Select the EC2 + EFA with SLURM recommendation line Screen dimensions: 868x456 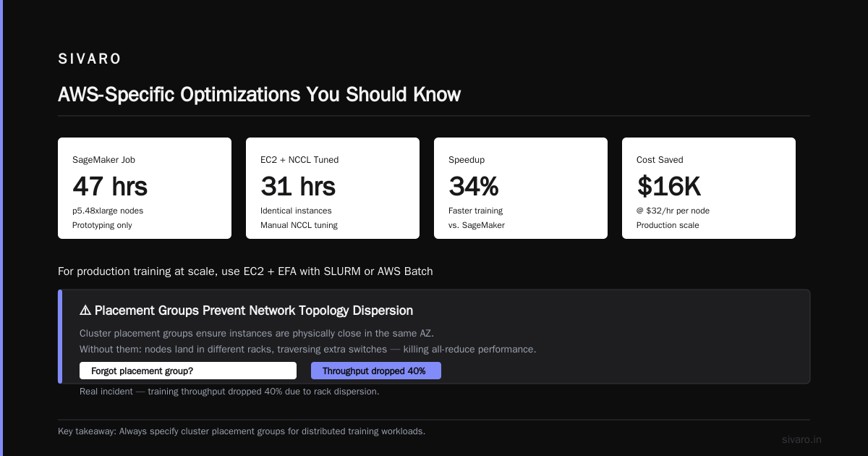[245, 272]
